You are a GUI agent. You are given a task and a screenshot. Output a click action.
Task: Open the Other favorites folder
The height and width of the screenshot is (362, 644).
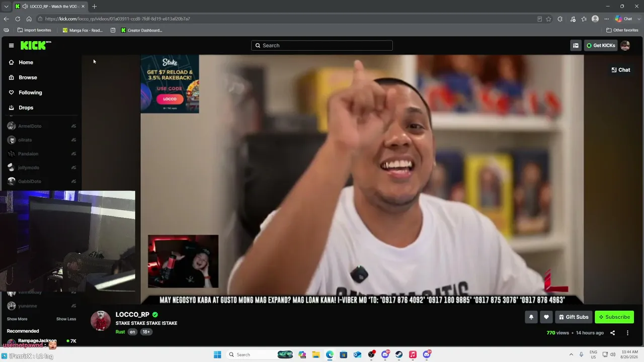pos(622,30)
